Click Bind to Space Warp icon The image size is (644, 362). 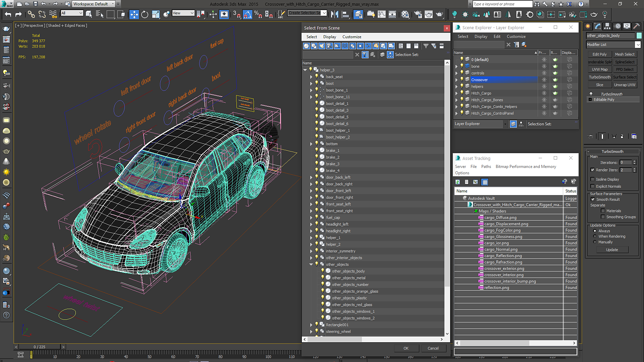(53, 14)
